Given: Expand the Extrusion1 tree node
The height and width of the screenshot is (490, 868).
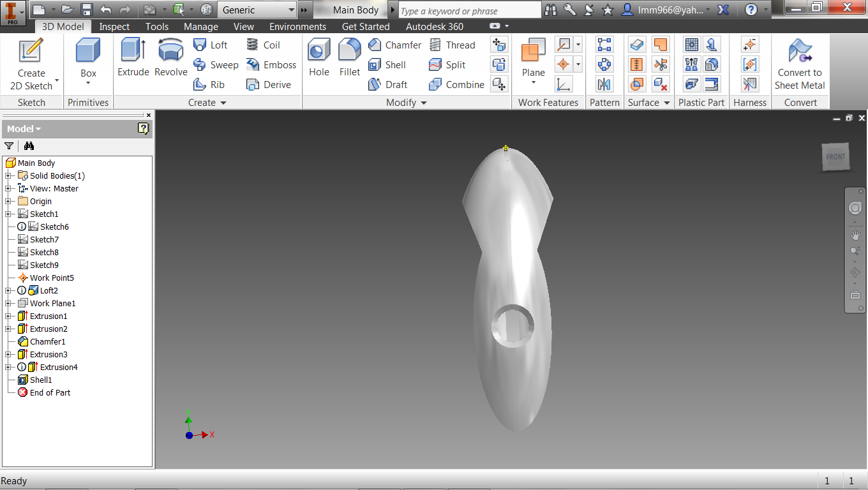Looking at the screenshot, I should (x=8, y=316).
